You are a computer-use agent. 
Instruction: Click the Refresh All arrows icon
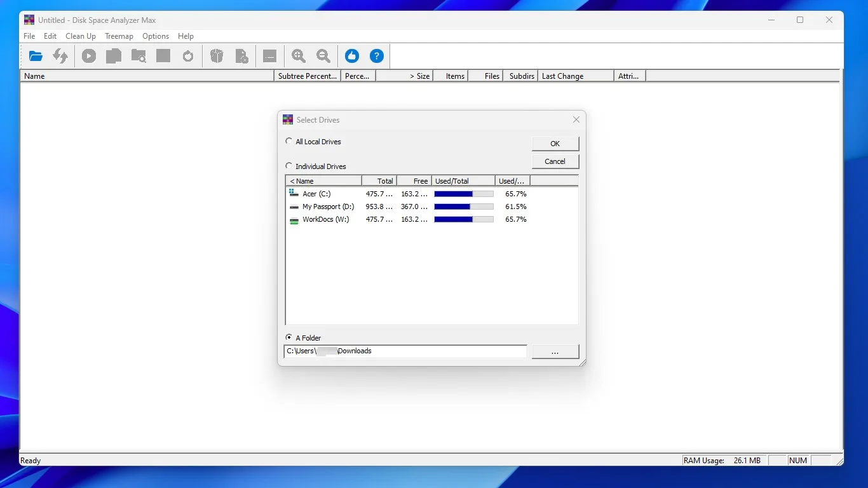[x=60, y=56]
